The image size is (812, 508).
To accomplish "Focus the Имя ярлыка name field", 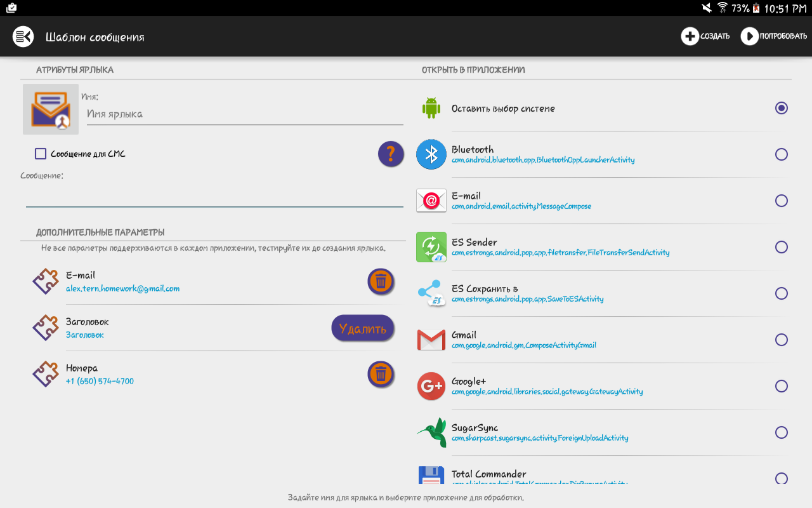I will pos(245,114).
